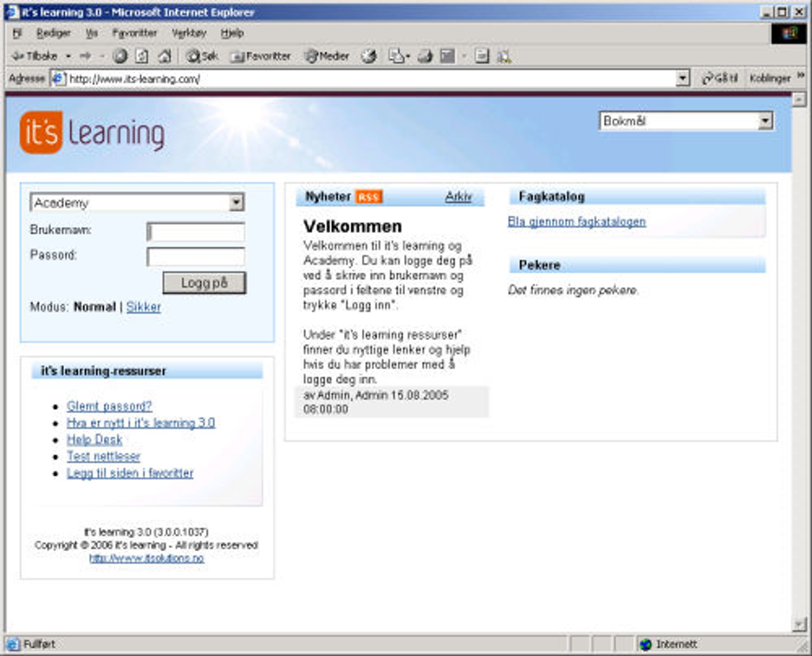Image resolution: width=812 pixels, height=656 pixels.
Task: Click the Nyheter panel title
Action: point(328,197)
